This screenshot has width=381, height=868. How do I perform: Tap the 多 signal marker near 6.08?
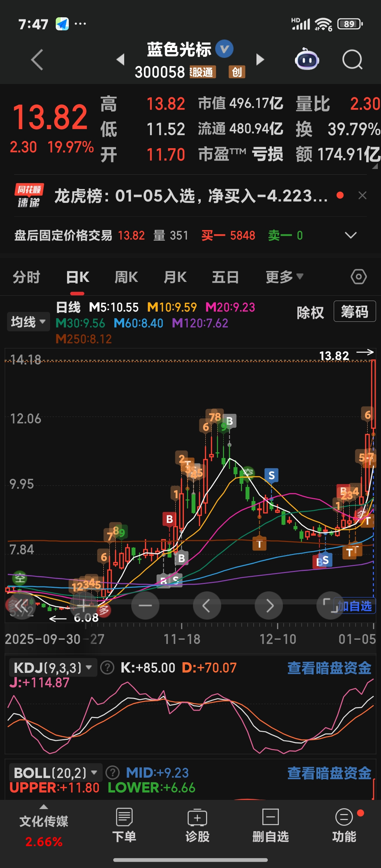[x=104, y=610]
